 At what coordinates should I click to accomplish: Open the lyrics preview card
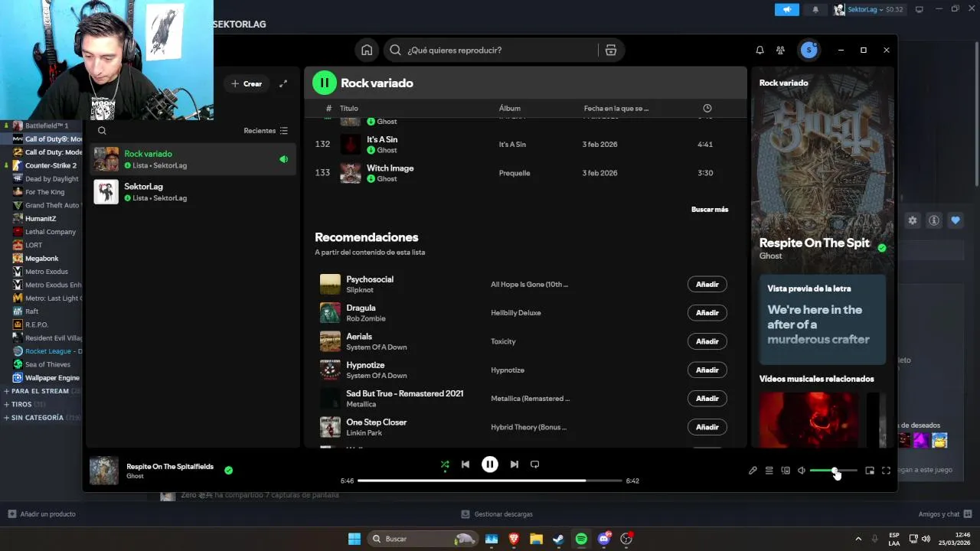(x=822, y=319)
